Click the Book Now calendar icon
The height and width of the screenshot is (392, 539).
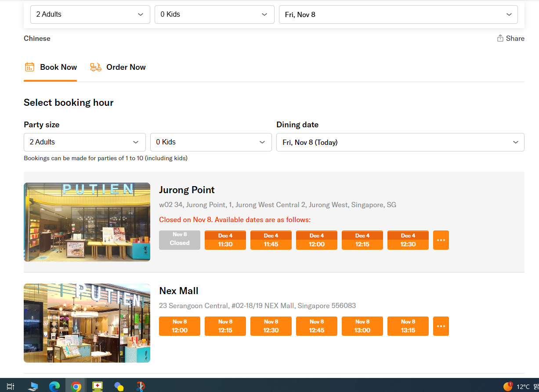tap(29, 67)
